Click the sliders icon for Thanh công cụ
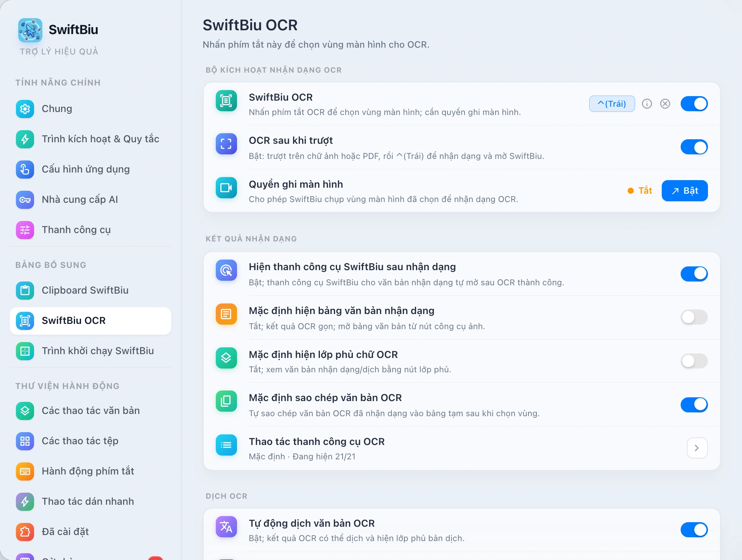This screenshot has width=742, height=560. (25, 230)
